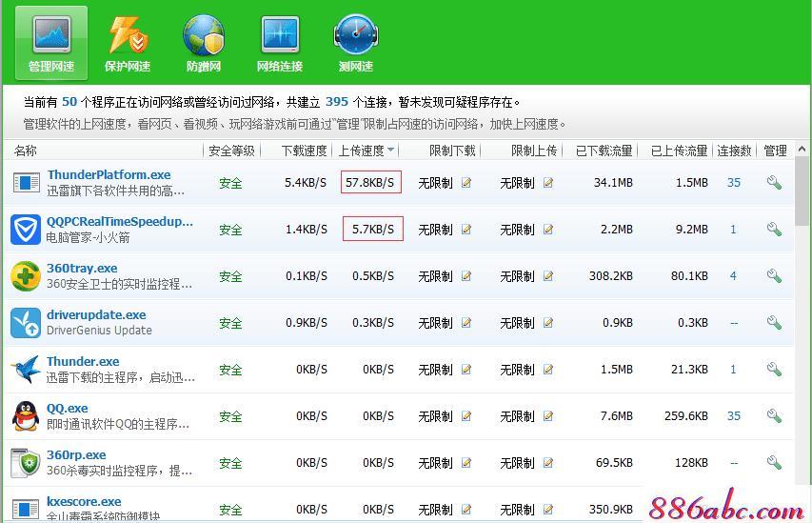The width and height of the screenshot is (812, 523).
Task: Click driverupdate.exe program icon
Action: (26, 322)
